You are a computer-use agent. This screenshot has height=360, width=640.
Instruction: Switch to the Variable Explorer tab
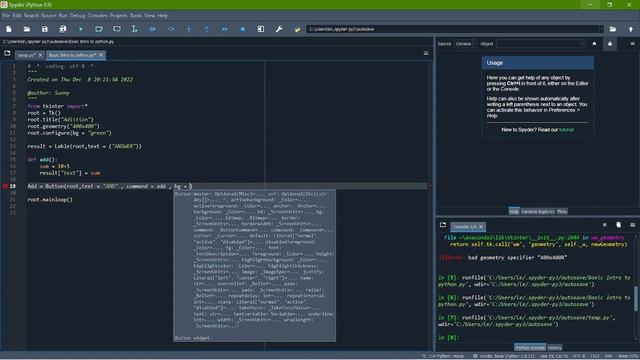pos(538,211)
